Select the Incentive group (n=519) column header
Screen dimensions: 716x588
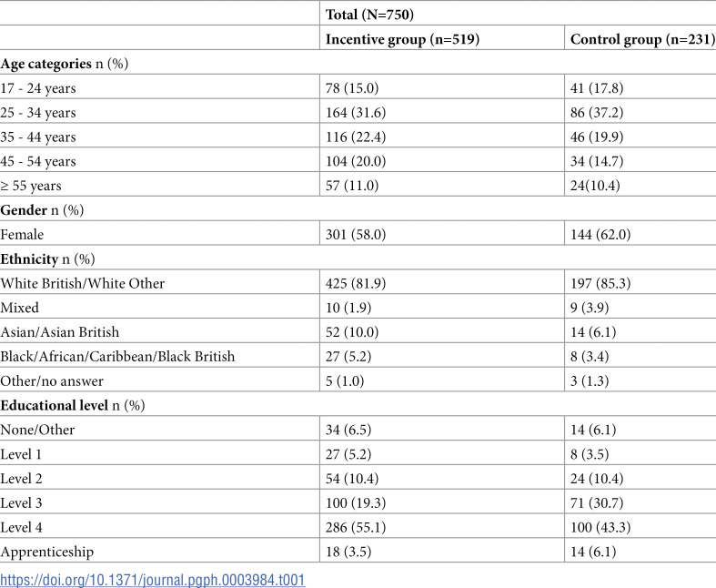[x=402, y=39]
